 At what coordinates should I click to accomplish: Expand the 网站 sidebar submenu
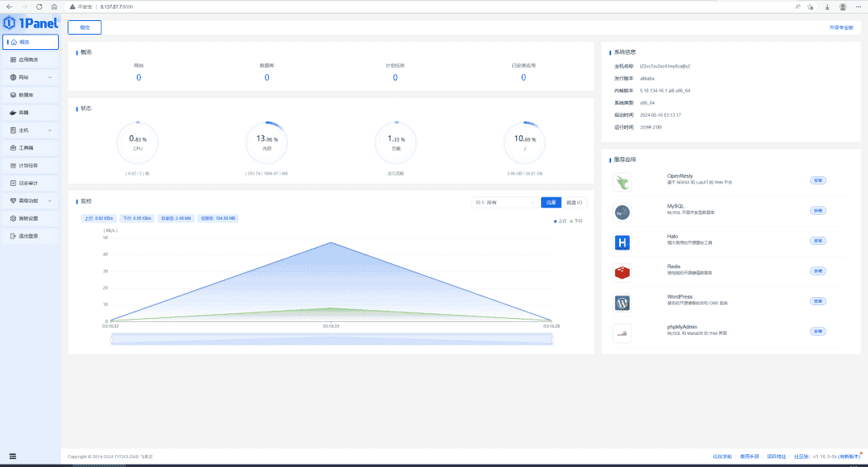[x=31, y=77]
